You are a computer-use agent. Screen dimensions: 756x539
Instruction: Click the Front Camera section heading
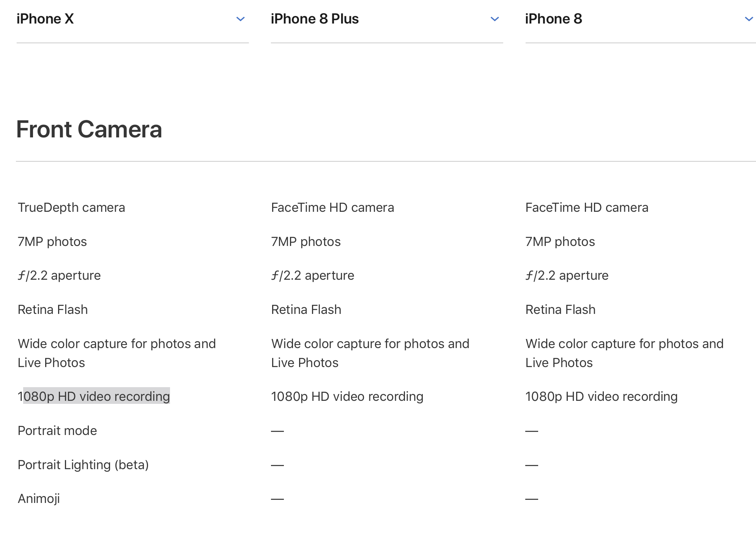[89, 129]
